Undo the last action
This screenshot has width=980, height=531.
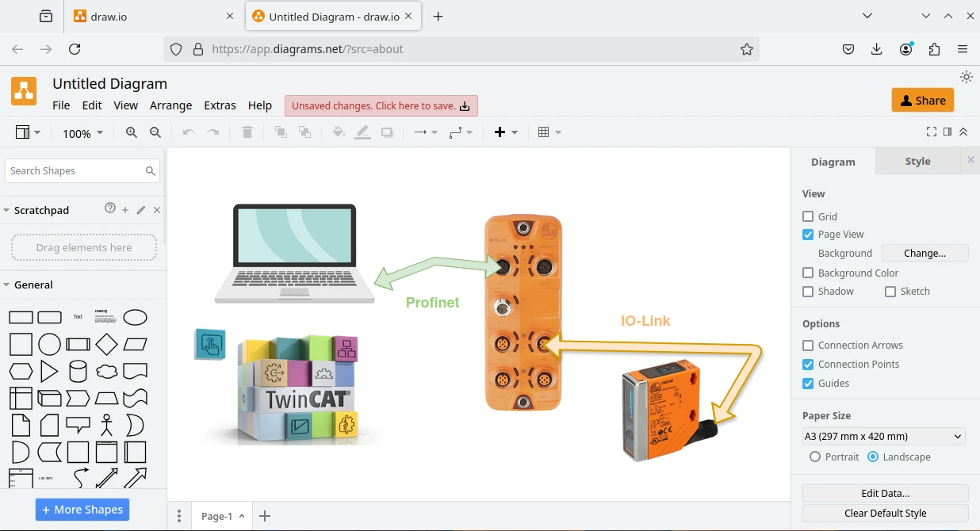pos(189,132)
